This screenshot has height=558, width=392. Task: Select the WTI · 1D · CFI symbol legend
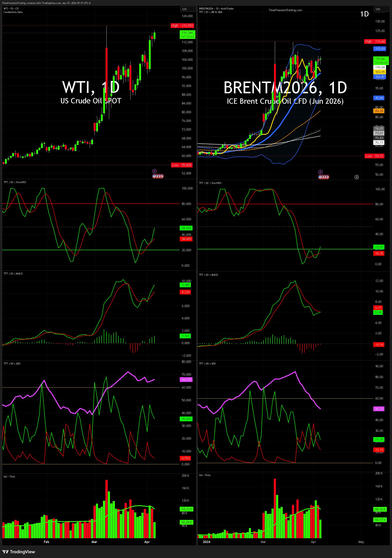tap(11, 8)
